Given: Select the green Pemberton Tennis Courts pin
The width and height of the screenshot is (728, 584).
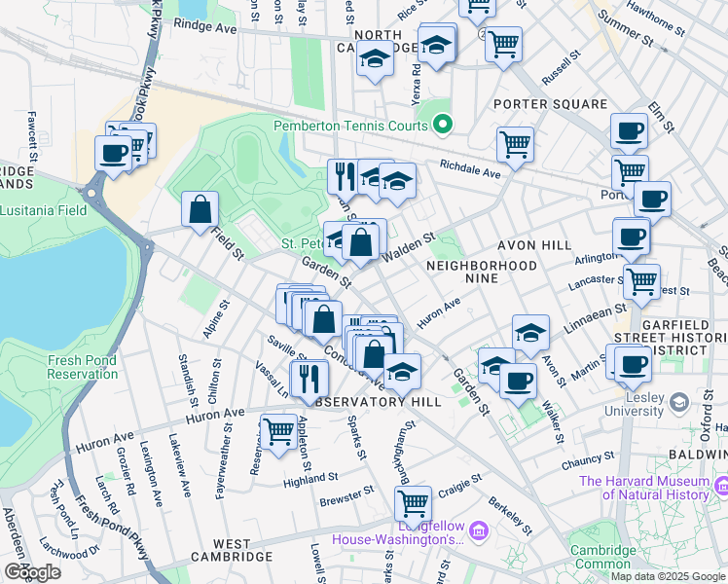Looking at the screenshot, I should pos(443,126).
